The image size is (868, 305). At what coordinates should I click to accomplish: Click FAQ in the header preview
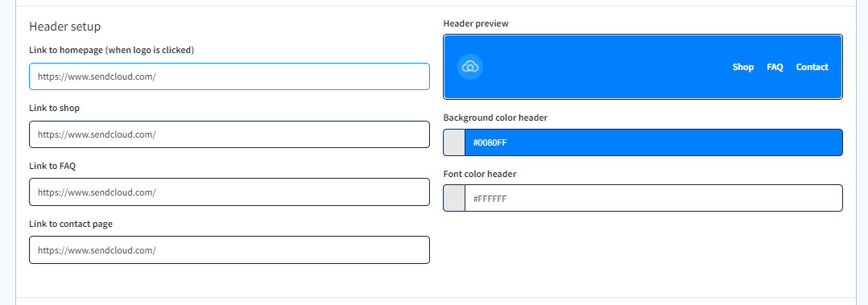pos(775,67)
